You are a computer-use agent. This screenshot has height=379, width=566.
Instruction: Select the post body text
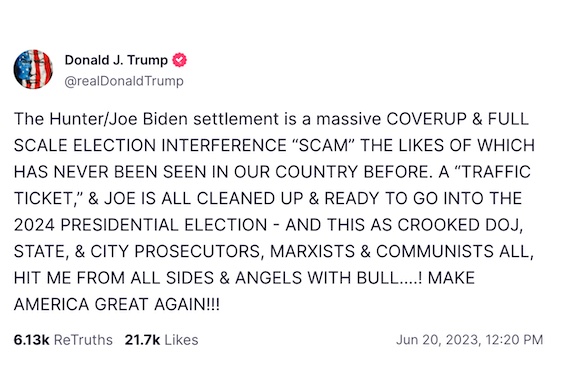(x=274, y=212)
